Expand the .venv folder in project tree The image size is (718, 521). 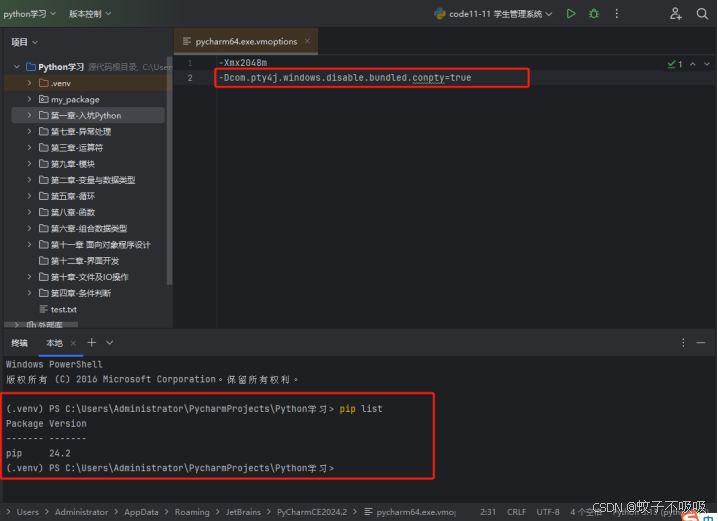coord(30,84)
